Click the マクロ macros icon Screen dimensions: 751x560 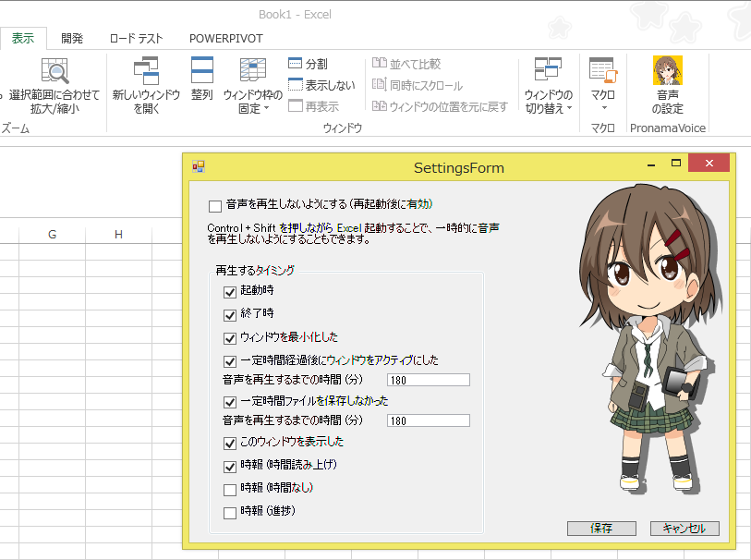pyautogui.click(x=602, y=69)
